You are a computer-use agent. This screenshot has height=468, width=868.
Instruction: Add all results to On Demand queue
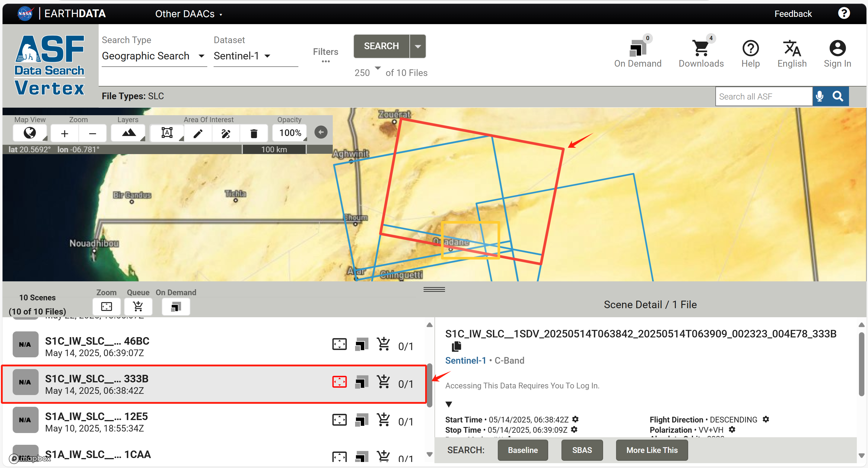(176, 306)
